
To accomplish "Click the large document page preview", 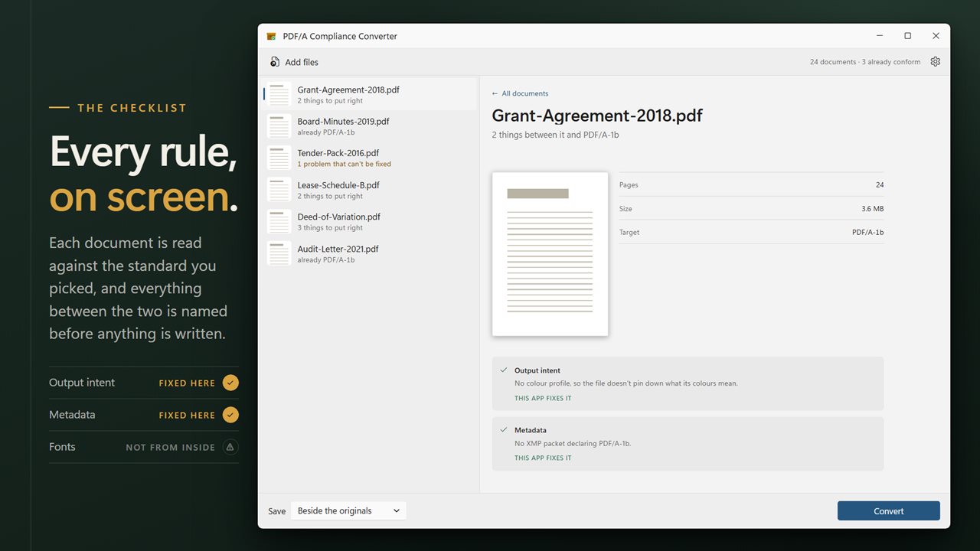I will coord(550,254).
